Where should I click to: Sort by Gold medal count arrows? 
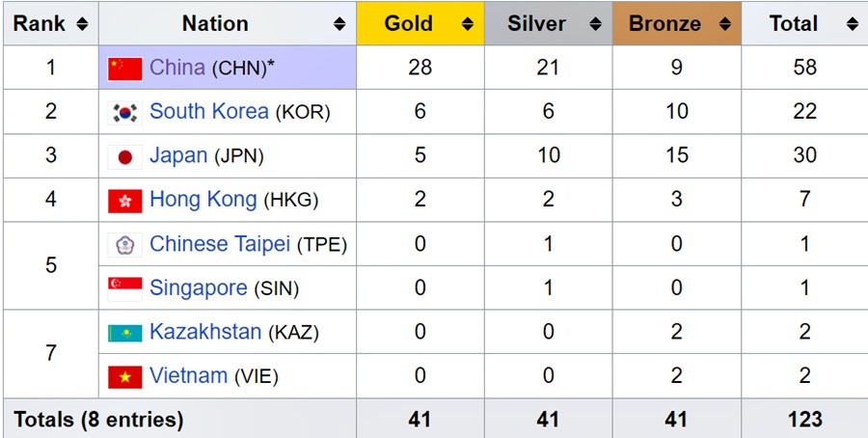[467, 24]
